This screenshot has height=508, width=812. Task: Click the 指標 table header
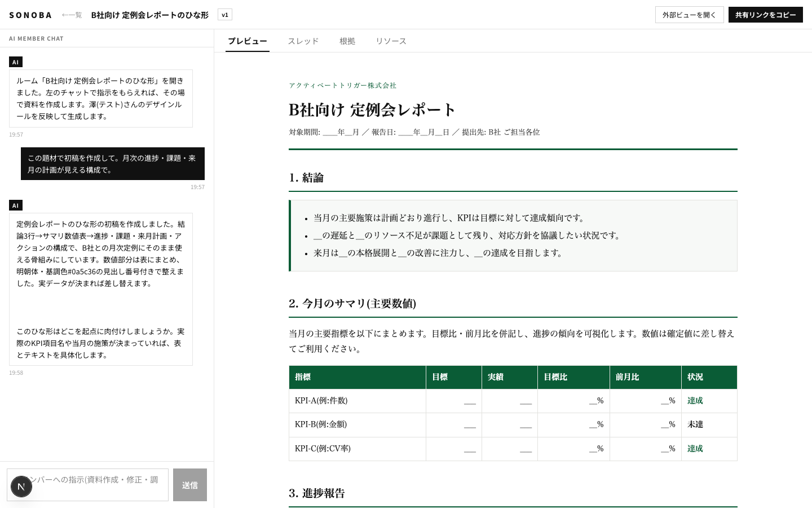[358, 377]
